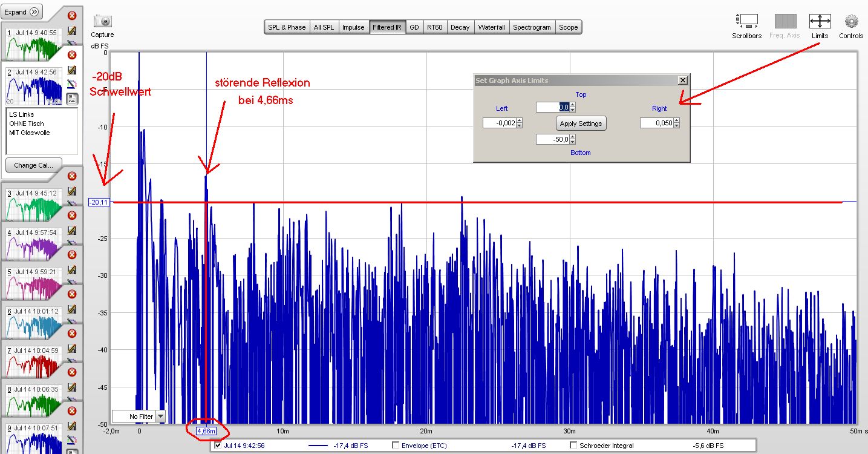Click the Expand button in measurement panel
This screenshot has height=454, width=868.
[23, 12]
